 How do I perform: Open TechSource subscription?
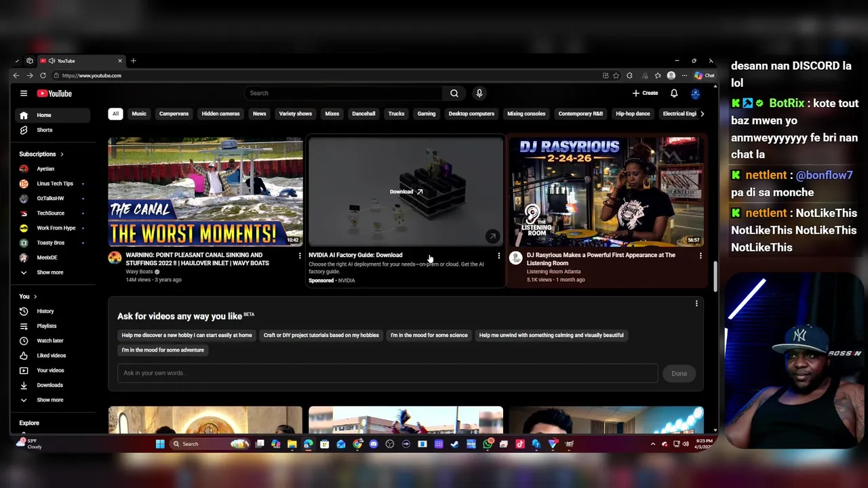52,213
